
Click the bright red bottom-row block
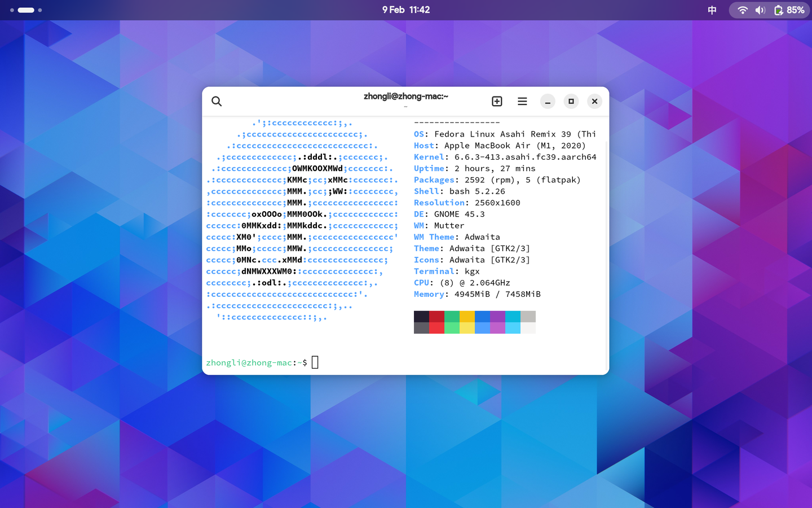(436, 328)
